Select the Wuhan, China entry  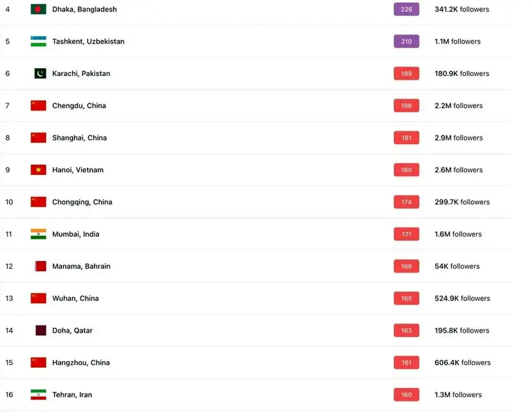[x=75, y=298]
